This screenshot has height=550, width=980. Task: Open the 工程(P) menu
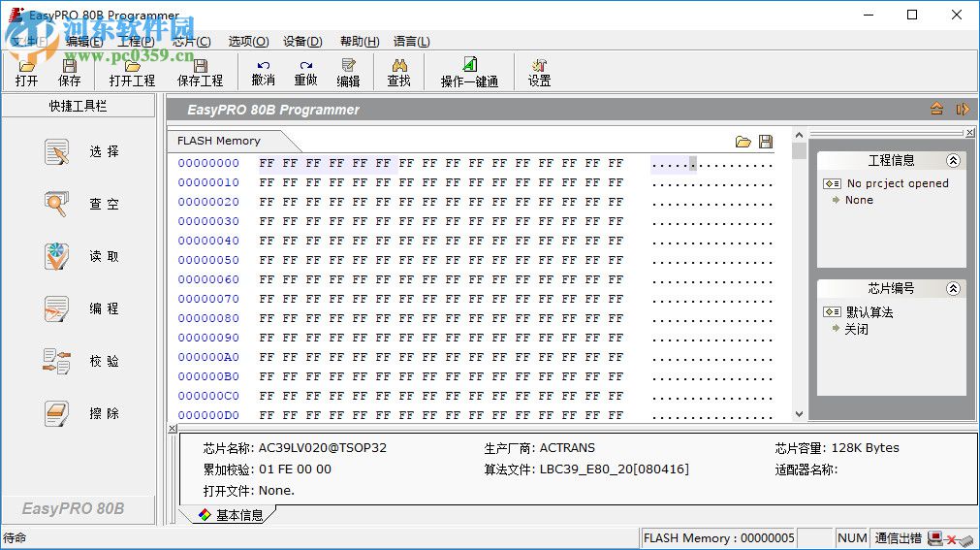tap(136, 42)
